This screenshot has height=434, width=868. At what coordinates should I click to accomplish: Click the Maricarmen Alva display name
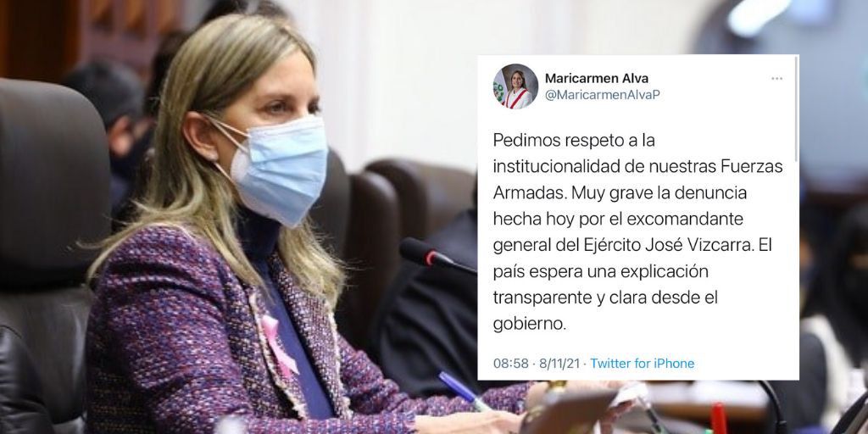pyautogui.click(x=596, y=78)
